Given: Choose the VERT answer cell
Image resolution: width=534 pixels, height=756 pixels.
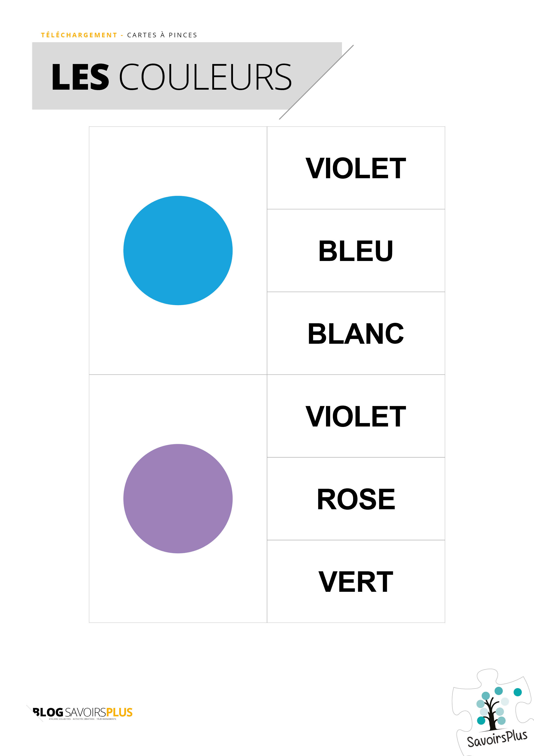Looking at the screenshot, I should point(356,582).
